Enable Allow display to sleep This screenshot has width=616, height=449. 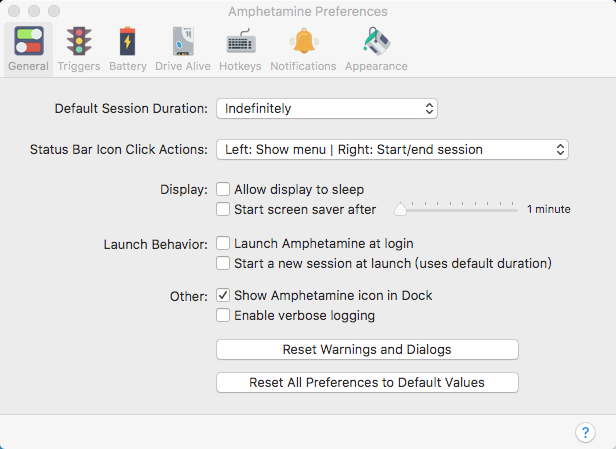tap(223, 189)
